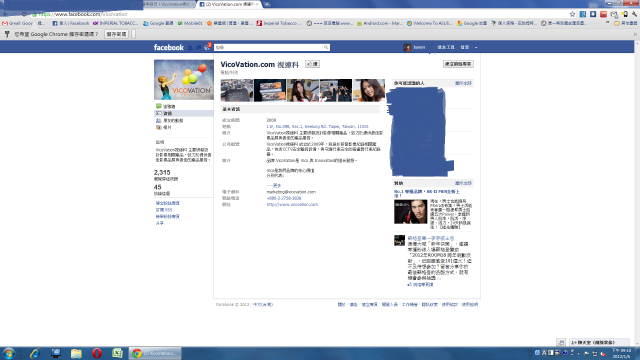The width and height of the screenshot is (640, 360).
Task: Click the sponsored ad man photo
Action: (x=410, y=211)
